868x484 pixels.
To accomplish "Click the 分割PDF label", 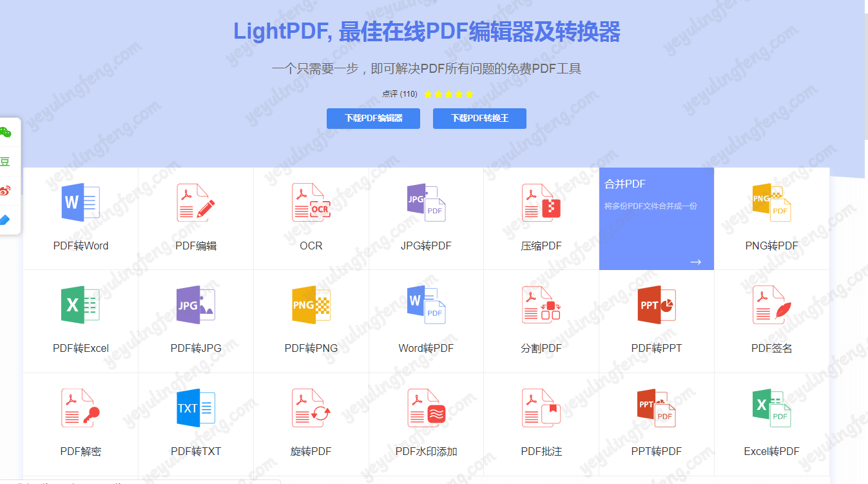I will 541,348.
